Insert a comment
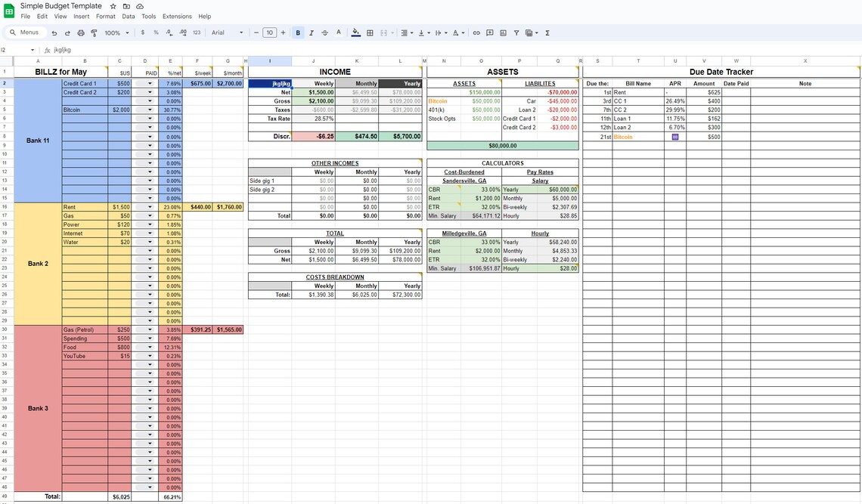862x504 pixels. point(488,32)
